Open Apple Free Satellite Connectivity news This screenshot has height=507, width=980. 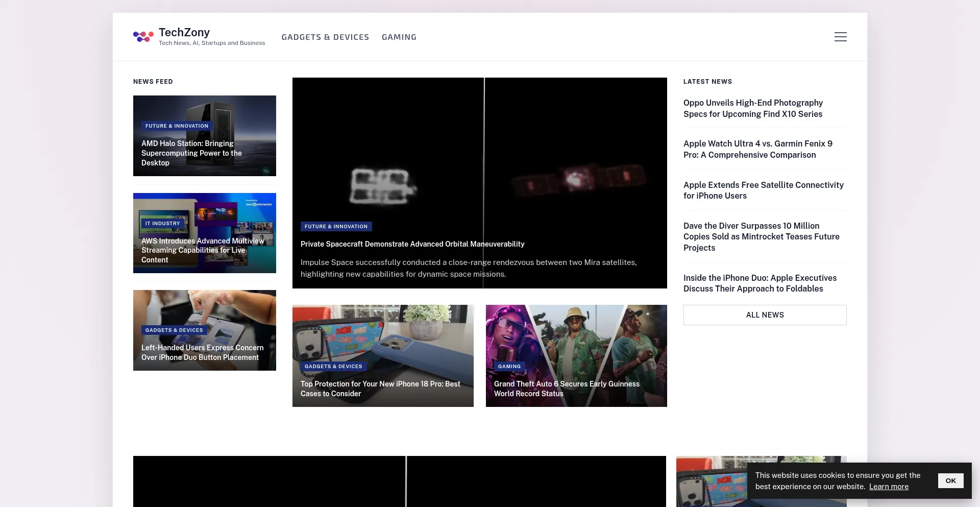764,190
